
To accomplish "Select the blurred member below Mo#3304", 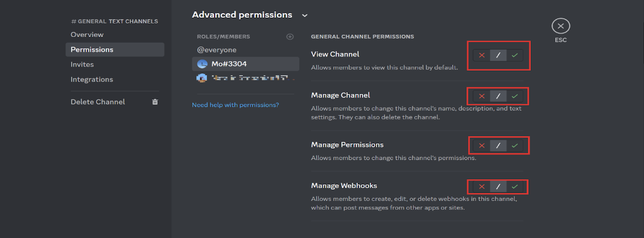I will click(245, 77).
